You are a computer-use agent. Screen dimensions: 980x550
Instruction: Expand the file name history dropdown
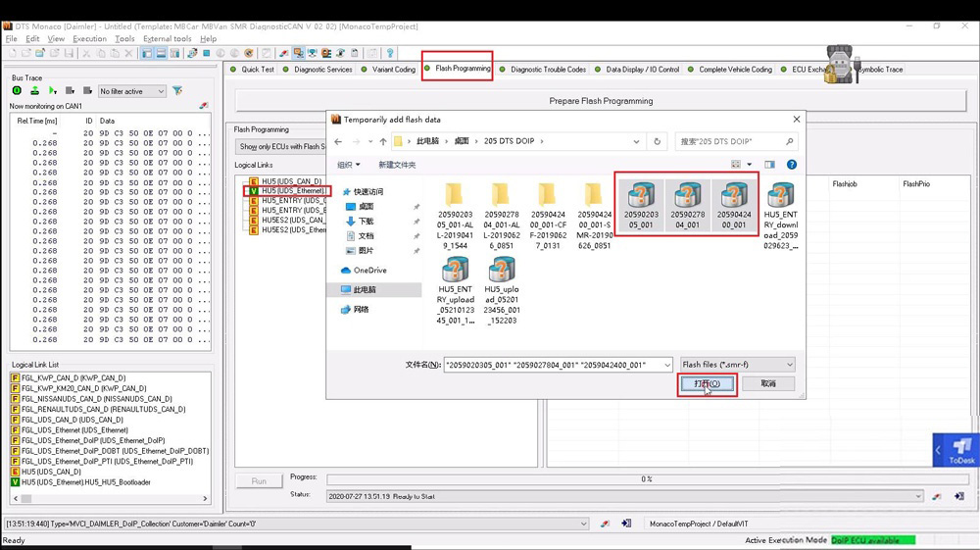(666, 365)
